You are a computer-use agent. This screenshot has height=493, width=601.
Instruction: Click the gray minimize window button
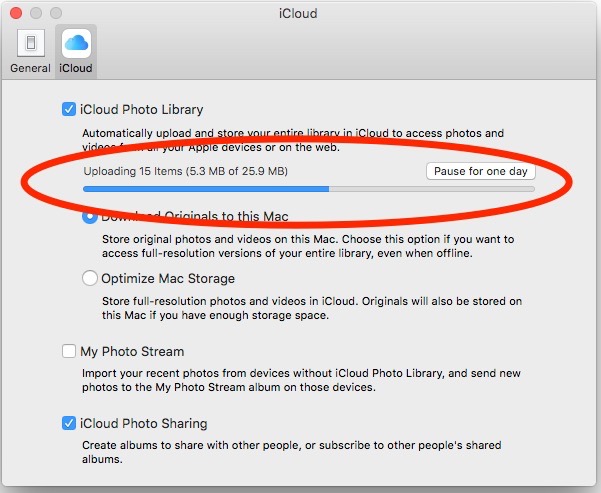coord(36,13)
